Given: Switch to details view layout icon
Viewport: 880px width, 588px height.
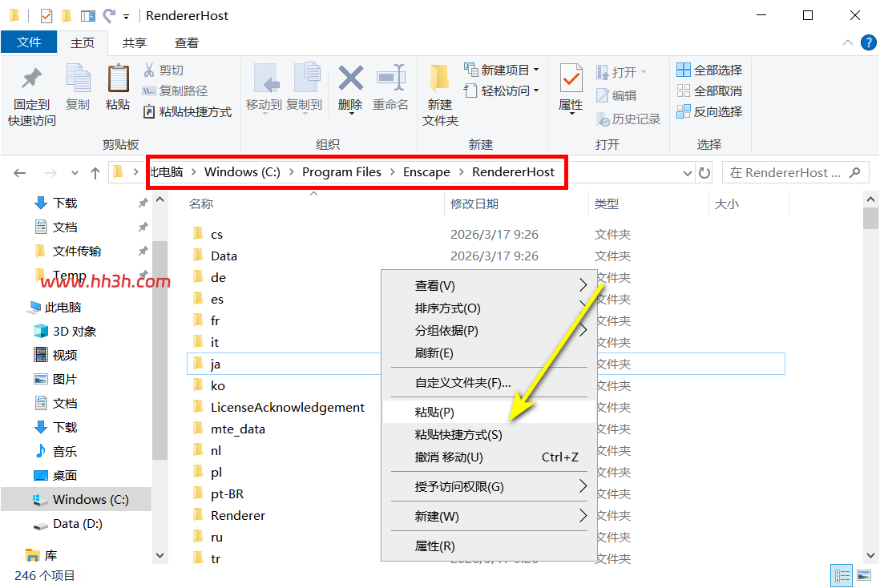Looking at the screenshot, I should tap(842, 576).
